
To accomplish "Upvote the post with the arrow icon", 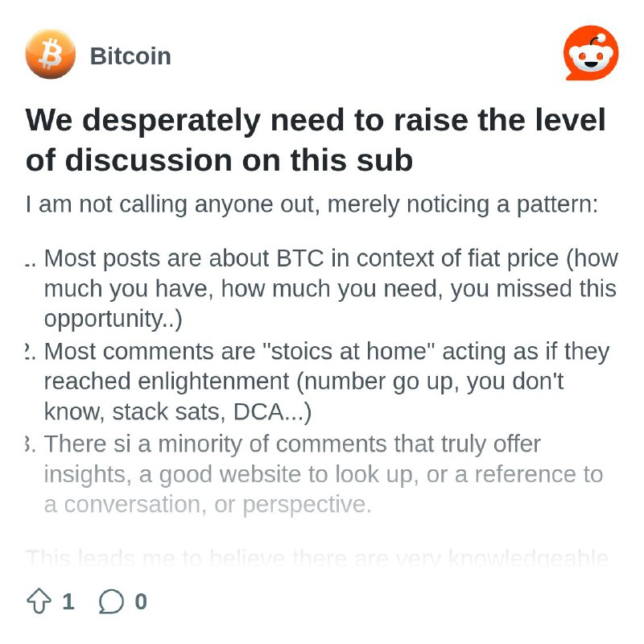I will coord(39,601).
